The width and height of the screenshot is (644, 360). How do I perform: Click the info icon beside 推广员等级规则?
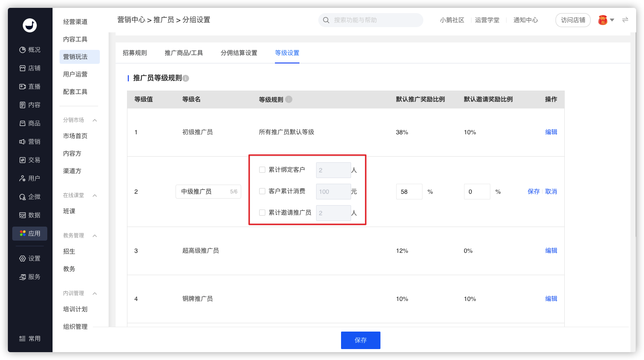[186, 78]
